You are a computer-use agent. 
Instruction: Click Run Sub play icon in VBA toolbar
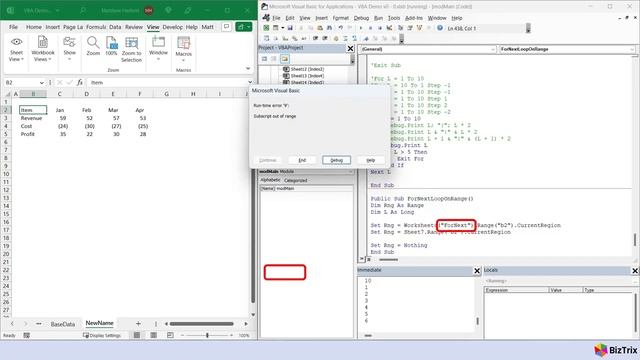(361, 28)
